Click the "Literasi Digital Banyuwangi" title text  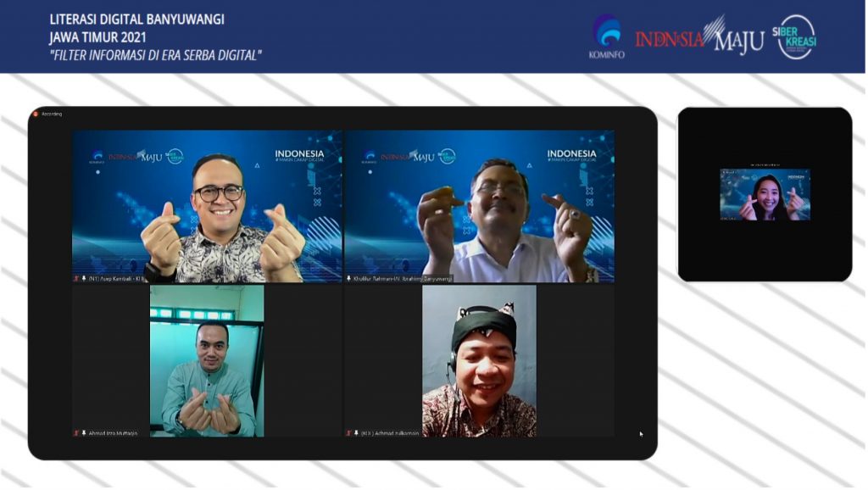(136, 19)
